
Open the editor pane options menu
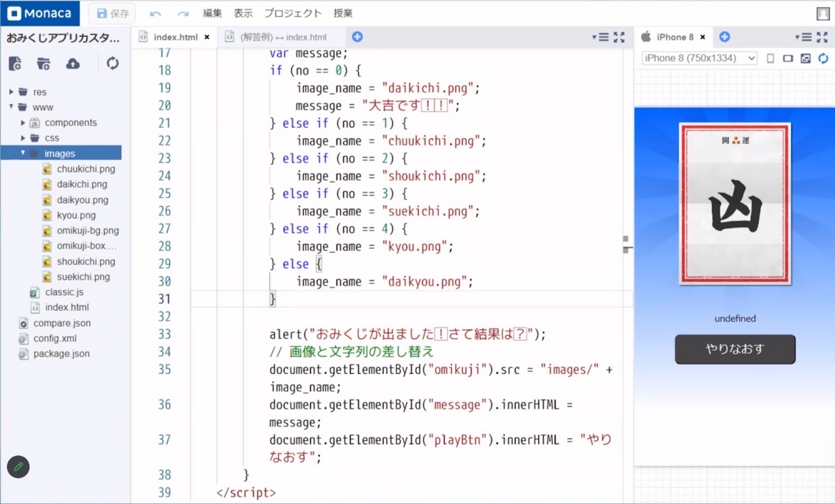(600, 37)
